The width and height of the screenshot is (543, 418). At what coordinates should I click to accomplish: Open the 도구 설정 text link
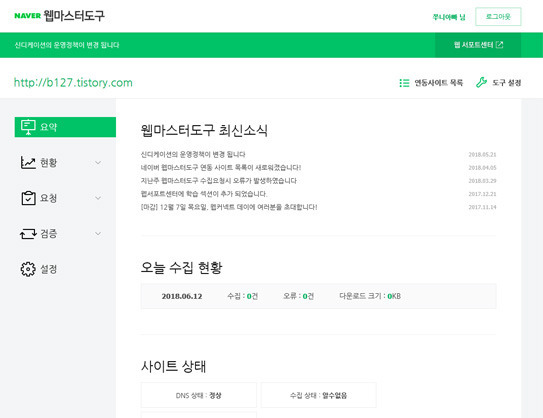click(x=507, y=83)
